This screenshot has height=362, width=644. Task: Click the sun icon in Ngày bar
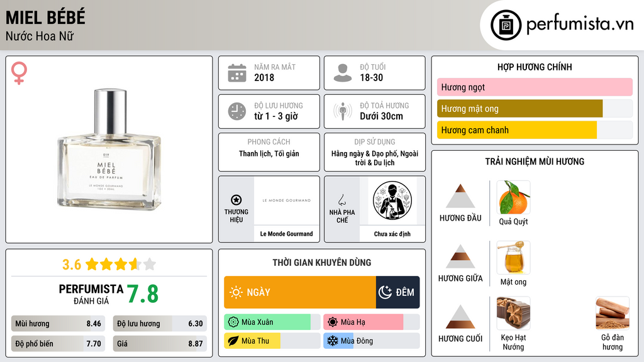[x=236, y=292]
